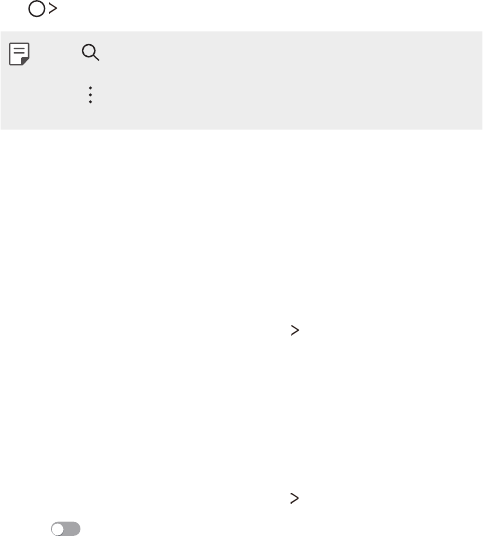Open the three-dot overflow menu
483x536 pixels.
point(90,95)
